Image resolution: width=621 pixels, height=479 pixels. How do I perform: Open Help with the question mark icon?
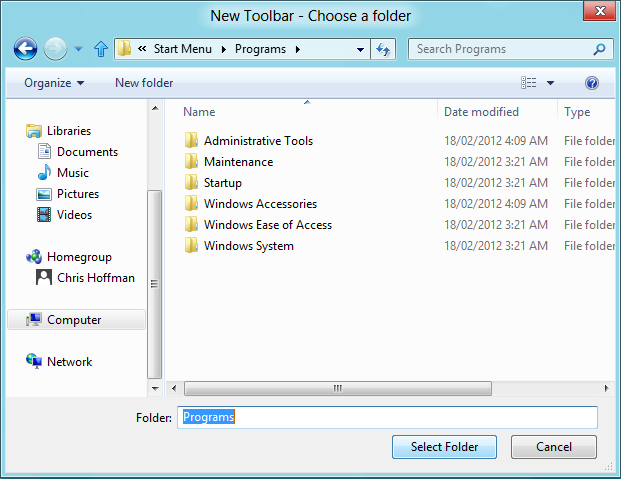592,83
